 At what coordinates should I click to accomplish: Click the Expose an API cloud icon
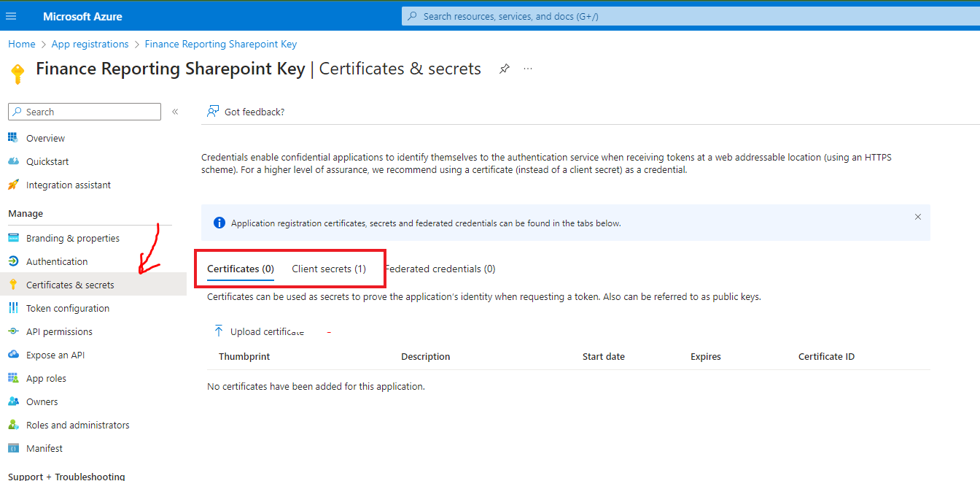click(x=13, y=355)
